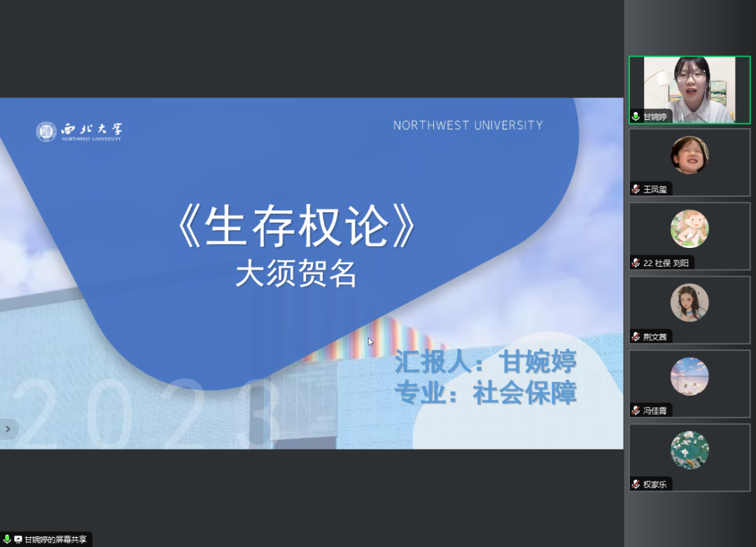
Task: Click the 《生存权论》 title on shared slide
Action: click(x=297, y=229)
